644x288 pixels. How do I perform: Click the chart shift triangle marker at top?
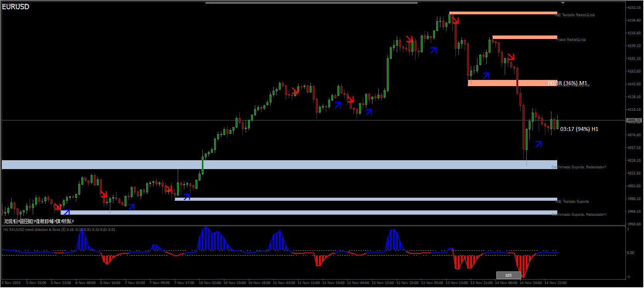pos(563,3)
